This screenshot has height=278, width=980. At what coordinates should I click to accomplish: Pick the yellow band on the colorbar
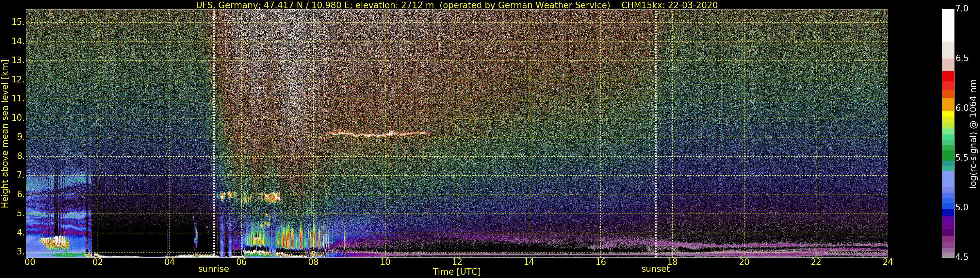point(948,114)
